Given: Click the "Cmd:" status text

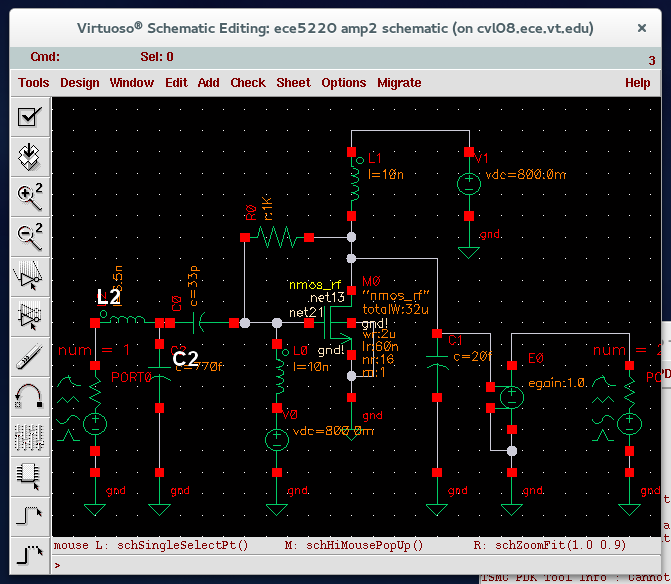Looking at the screenshot, I should (45, 56).
